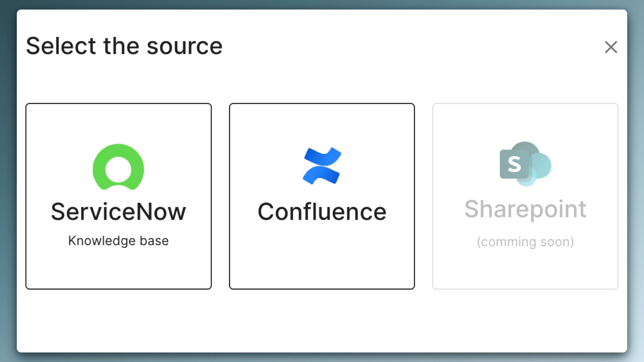This screenshot has height=362, width=644.
Task: Dismiss the dialog with the close button
Action: click(611, 47)
